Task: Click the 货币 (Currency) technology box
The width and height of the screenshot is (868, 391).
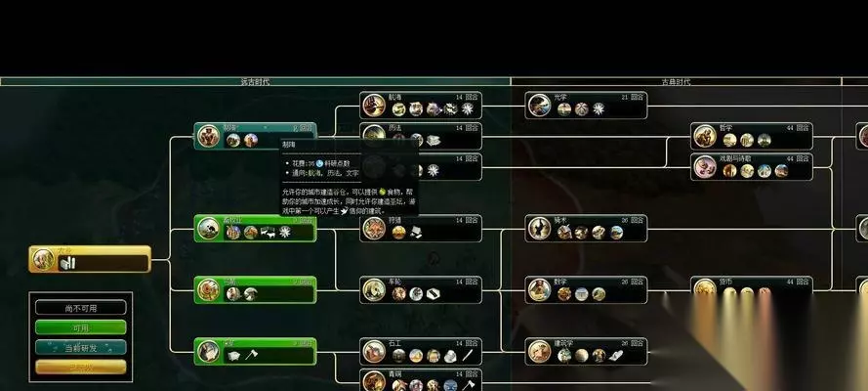Action: [752, 289]
